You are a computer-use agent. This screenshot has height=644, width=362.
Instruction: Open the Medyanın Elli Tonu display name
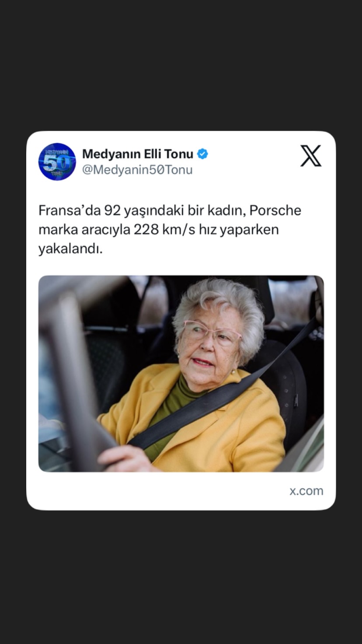(x=138, y=154)
